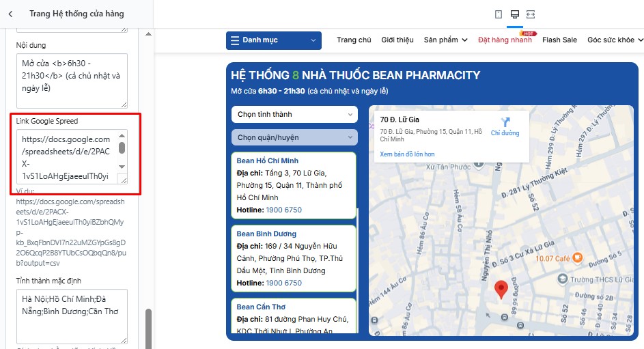Click the sidebar vertical scrollbar thumb
Image resolution: width=644 pixels, height=349 pixels.
149,329
